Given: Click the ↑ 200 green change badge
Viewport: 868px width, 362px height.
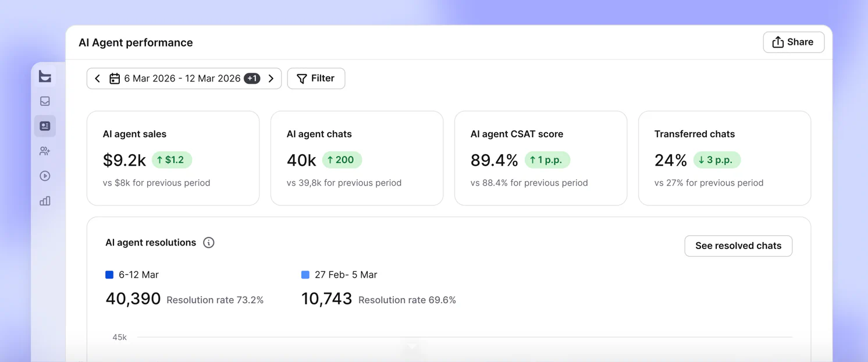Looking at the screenshot, I should (342, 160).
